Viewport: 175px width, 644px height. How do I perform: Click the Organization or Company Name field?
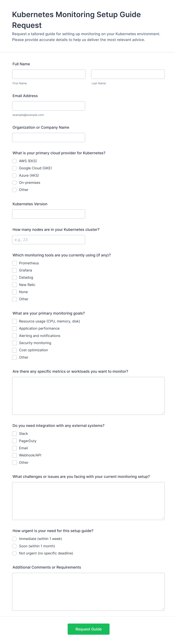click(49, 138)
